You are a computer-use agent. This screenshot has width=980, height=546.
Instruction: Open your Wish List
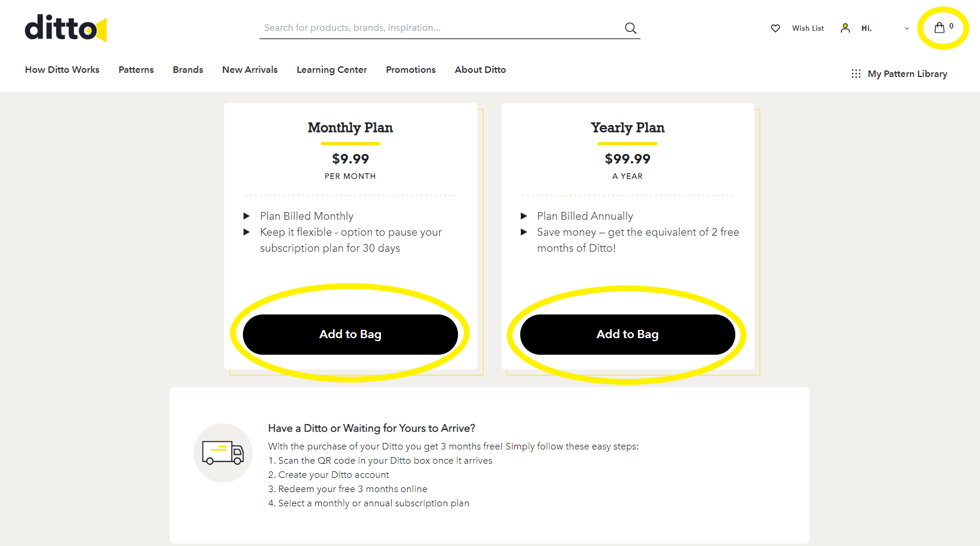click(x=808, y=28)
